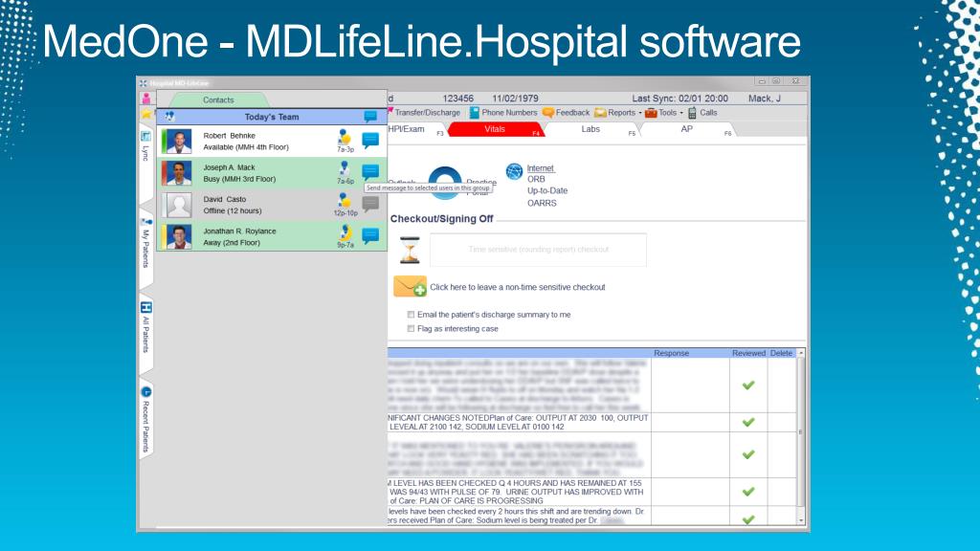This screenshot has height=551, width=980.
Task: Switch to the AP tab
Action: [x=687, y=129]
